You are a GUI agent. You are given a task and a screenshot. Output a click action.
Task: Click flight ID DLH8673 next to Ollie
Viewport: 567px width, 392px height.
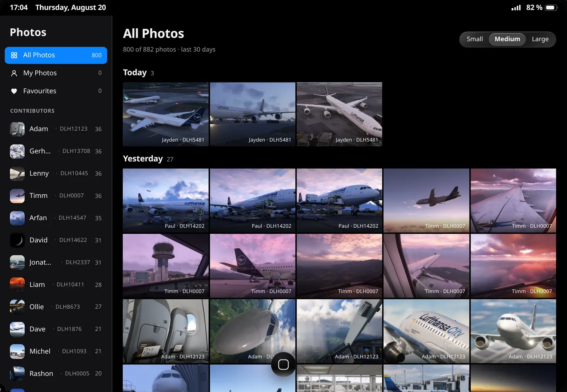click(x=68, y=307)
